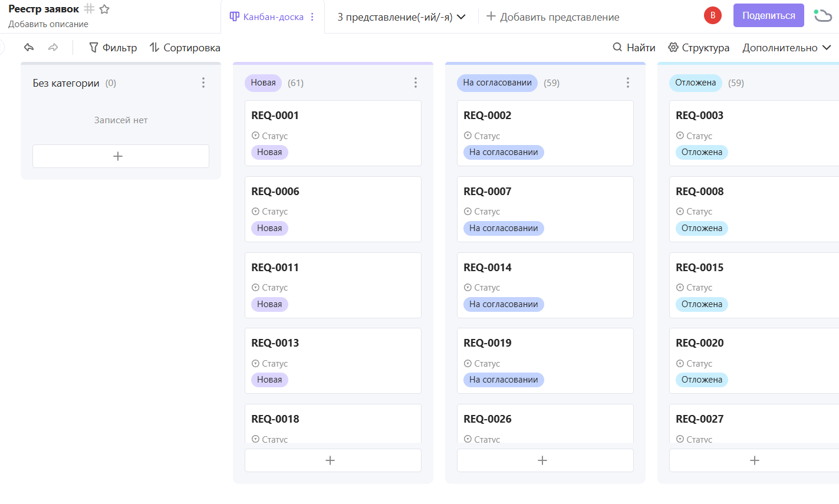
Task: Add a new card to На согласовании column
Action: [x=545, y=460]
